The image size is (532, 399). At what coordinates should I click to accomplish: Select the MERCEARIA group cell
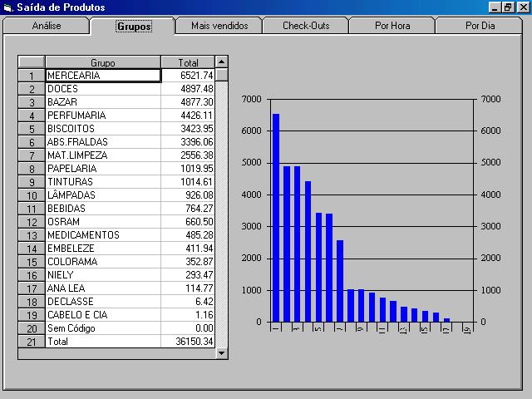pyautogui.click(x=102, y=76)
